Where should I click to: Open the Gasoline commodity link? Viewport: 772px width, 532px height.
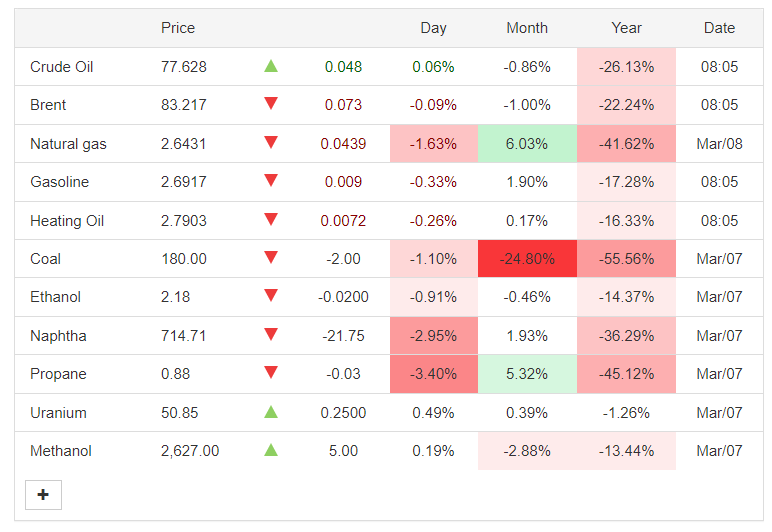point(60,182)
